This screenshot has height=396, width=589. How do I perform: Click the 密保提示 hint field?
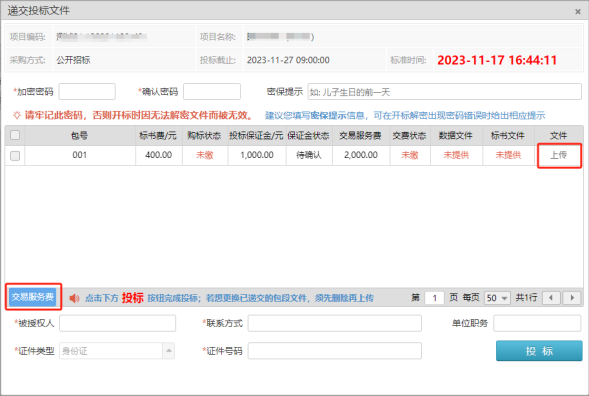(x=444, y=92)
